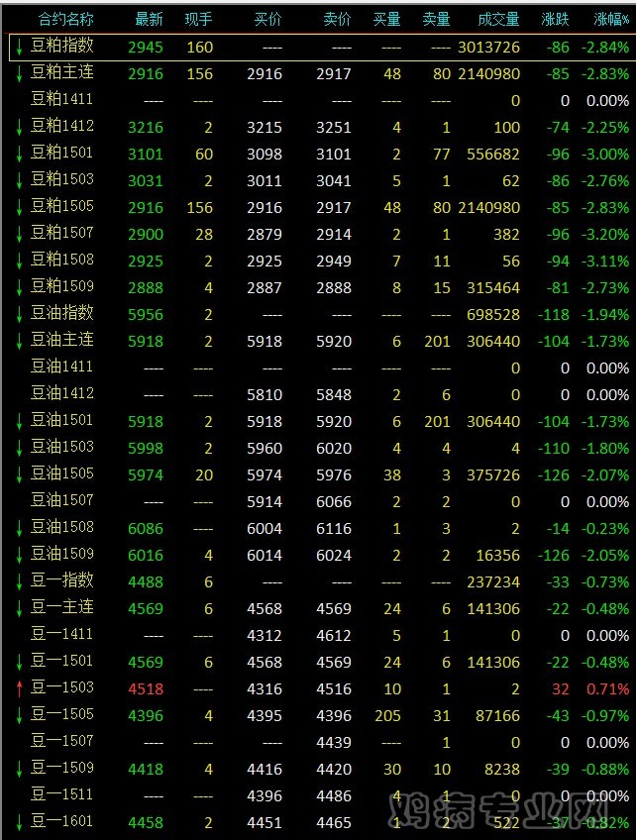Viewport: 636px width, 840px height.
Task: Select the 豆一1503 contract
Action: click(x=61, y=688)
